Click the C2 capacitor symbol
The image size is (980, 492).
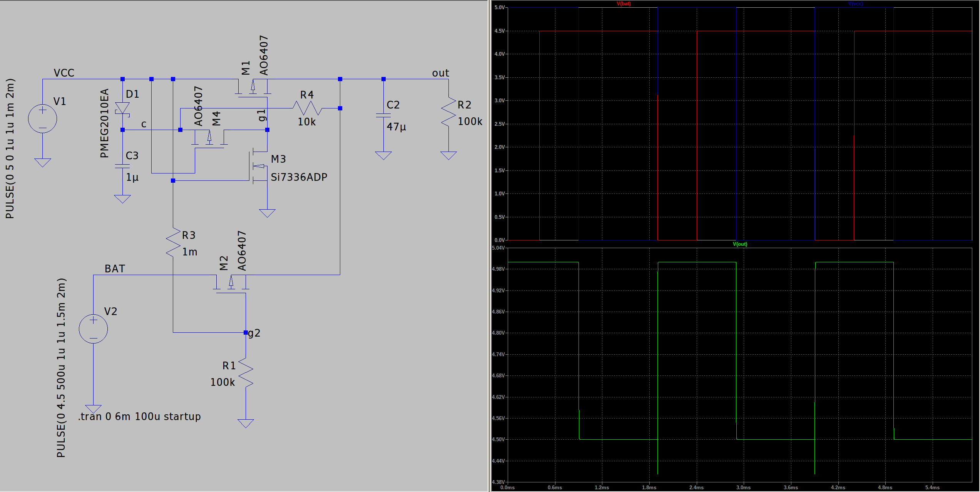pos(383,115)
